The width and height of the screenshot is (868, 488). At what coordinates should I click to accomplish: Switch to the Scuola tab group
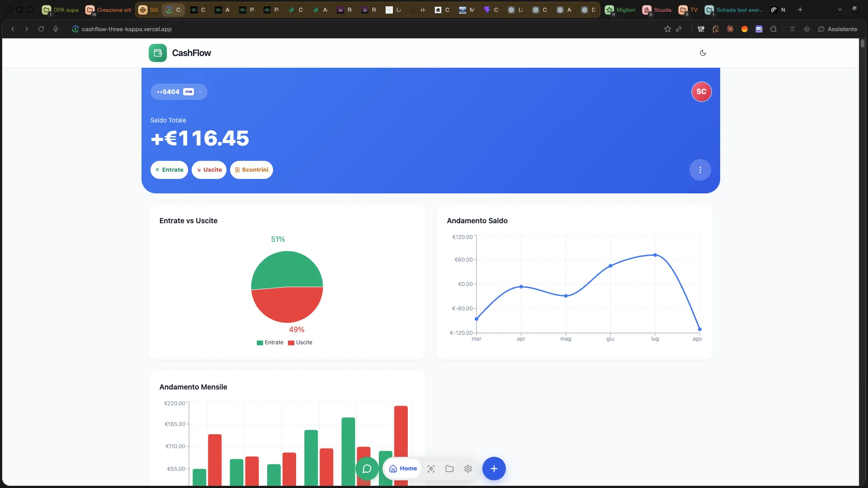(657, 10)
